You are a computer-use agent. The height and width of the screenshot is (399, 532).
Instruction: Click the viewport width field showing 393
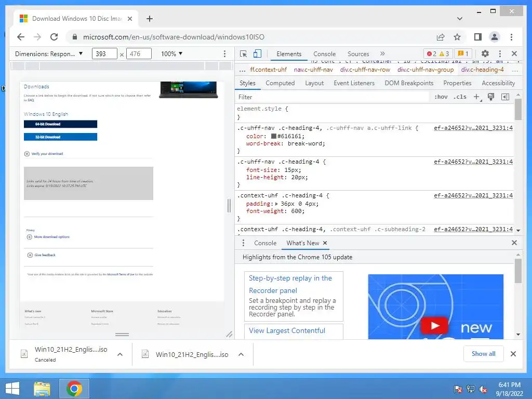click(x=104, y=54)
